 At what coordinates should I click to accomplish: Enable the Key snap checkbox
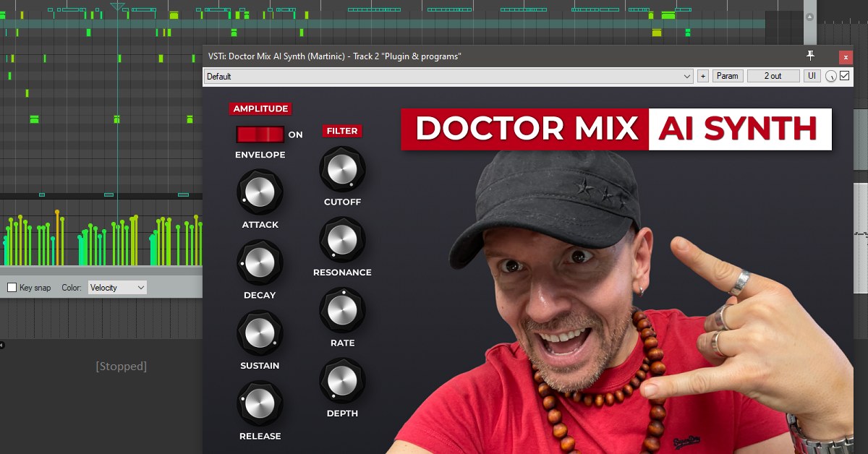pyautogui.click(x=12, y=288)
